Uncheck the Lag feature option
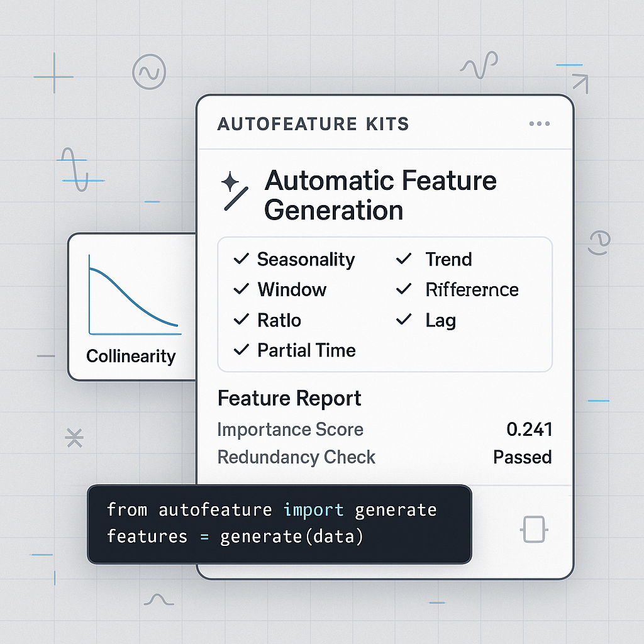 (403, 320)
